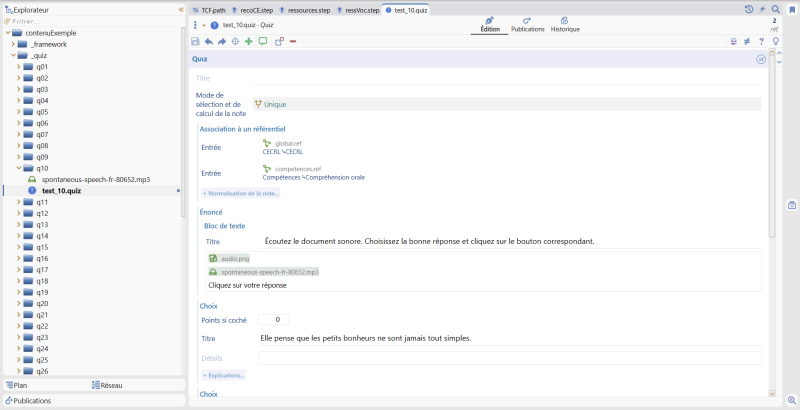Toggle the differences (≠) view icon
The height and width of the screenshot is (410, 800).
click(x=747, y=41)
